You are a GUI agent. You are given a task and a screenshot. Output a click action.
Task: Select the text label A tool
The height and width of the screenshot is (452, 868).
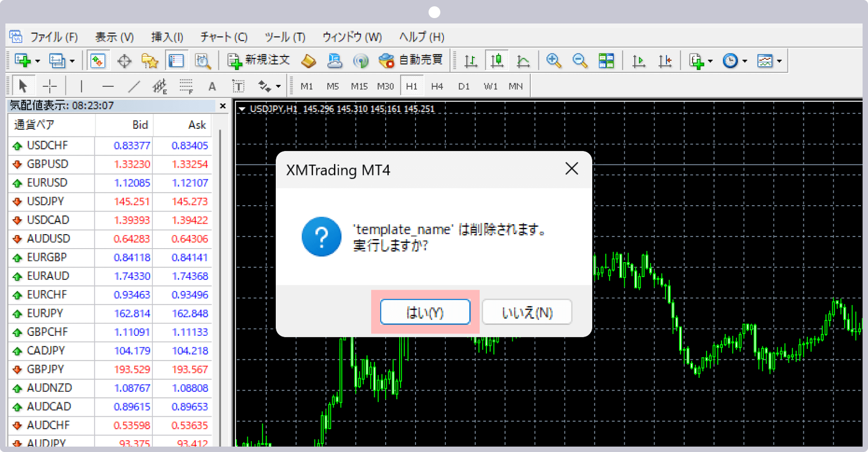click(x=212, y=86)
